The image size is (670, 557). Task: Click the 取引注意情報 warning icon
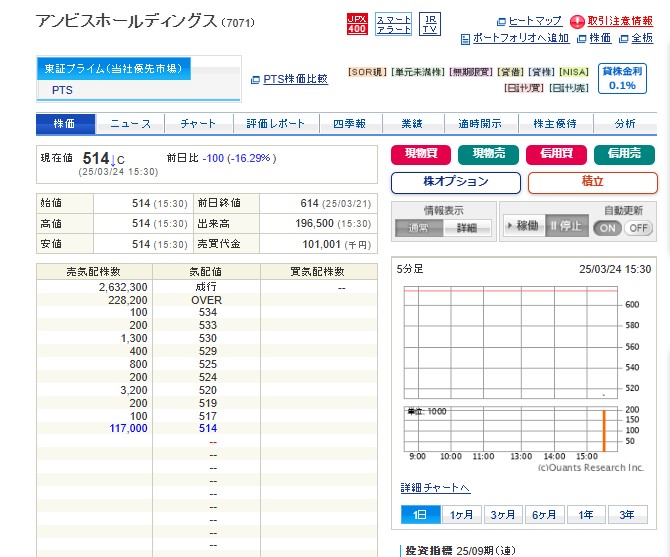(577, 21)
